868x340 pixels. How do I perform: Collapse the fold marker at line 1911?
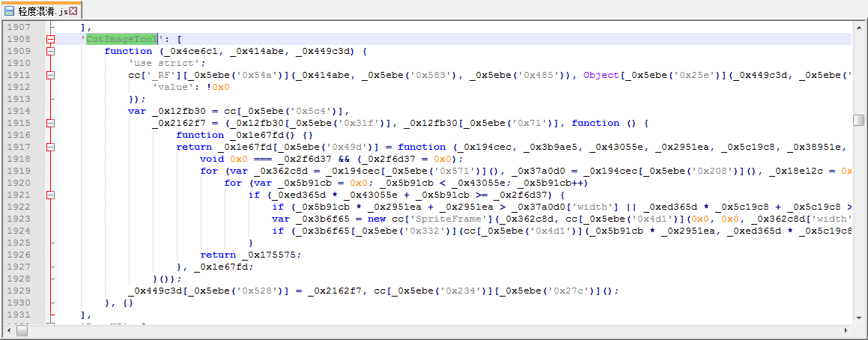pos(51,75)
